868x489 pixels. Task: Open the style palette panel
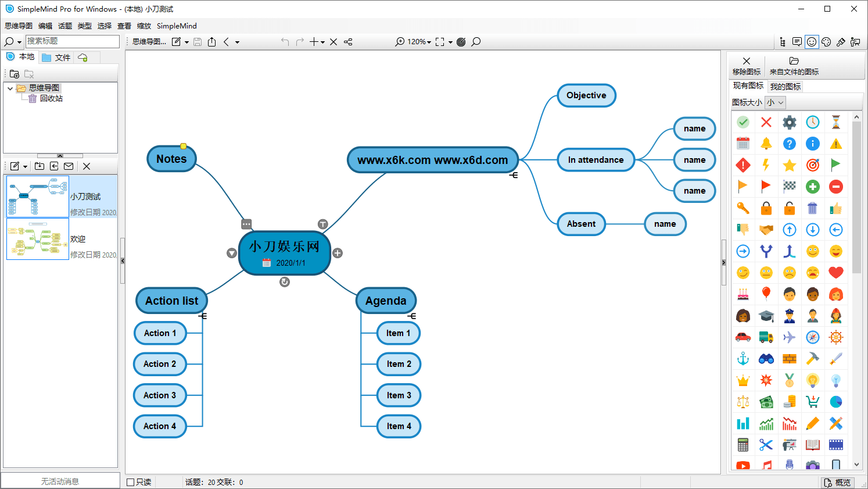click(826, 42)
